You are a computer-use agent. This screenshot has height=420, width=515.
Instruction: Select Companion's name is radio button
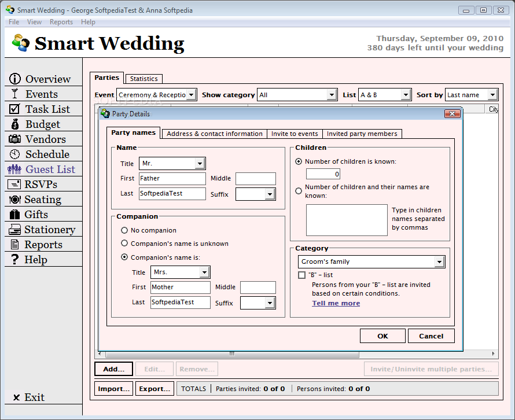tap(124, 257)
